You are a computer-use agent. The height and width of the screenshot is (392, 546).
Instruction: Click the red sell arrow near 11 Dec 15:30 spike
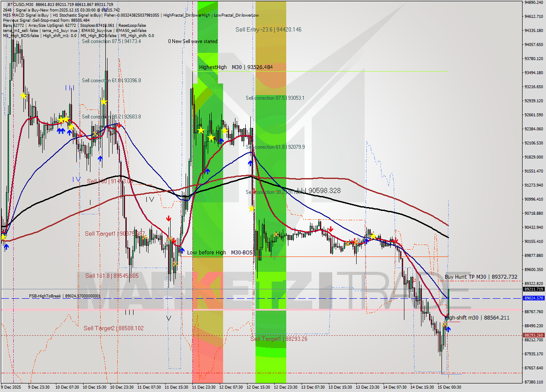pyautogui.click(x=168, y=218)
